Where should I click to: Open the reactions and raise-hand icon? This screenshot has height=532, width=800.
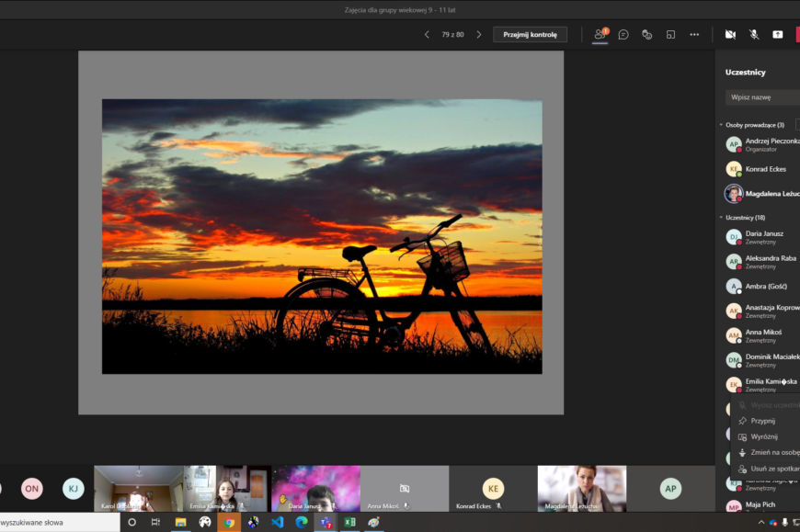coord(647,35)
